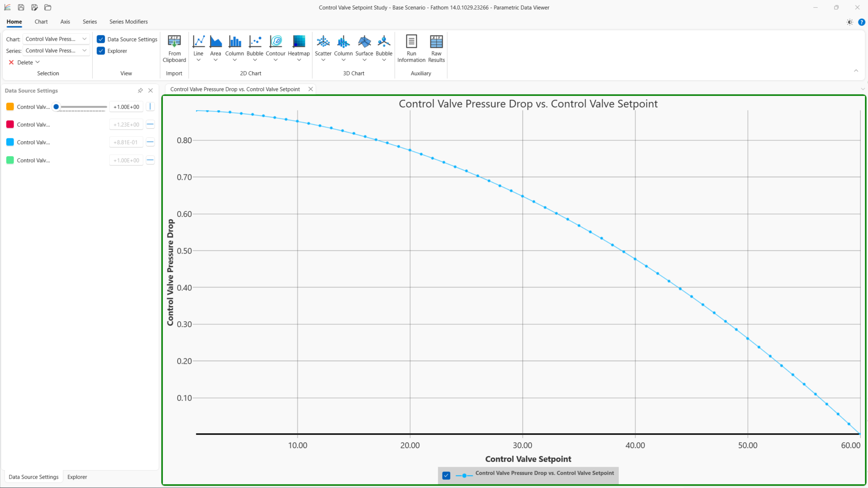868x488 pixels.
Task: Toggle legend checkbox for plotted series
Action: point(446,475)
